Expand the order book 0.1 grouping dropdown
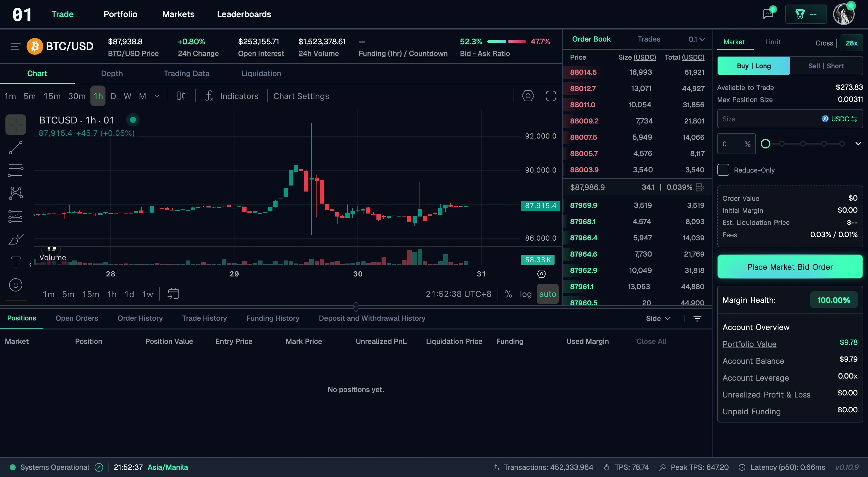868x477 pixels. (x=697, y=39)
